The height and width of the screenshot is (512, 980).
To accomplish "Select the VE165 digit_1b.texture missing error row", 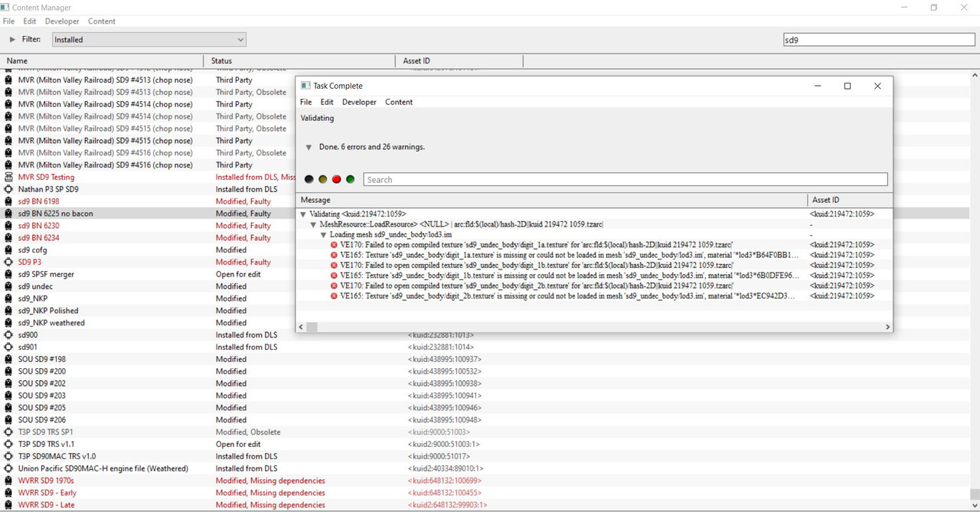I will click(594, 276).
